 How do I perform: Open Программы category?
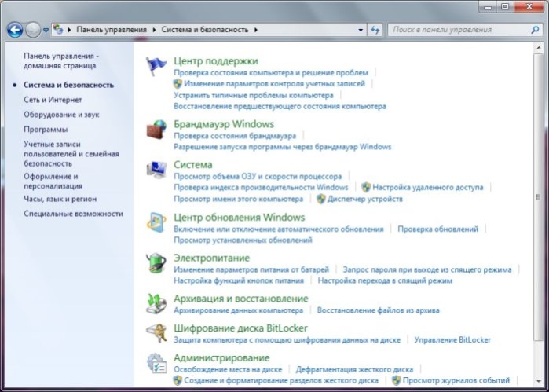tap(46, 130)
